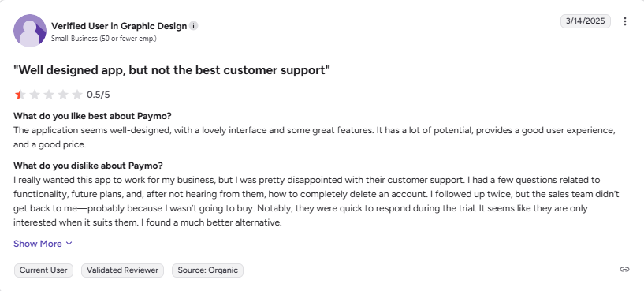Click the Verified User in Graphic Design name
644x291 pixels.
(119, 26)
